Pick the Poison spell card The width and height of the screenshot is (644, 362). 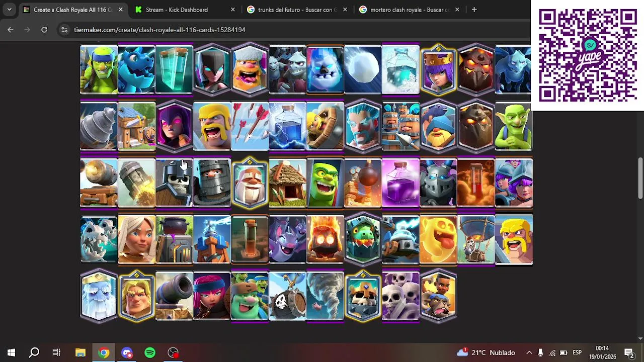click(476, 183)
